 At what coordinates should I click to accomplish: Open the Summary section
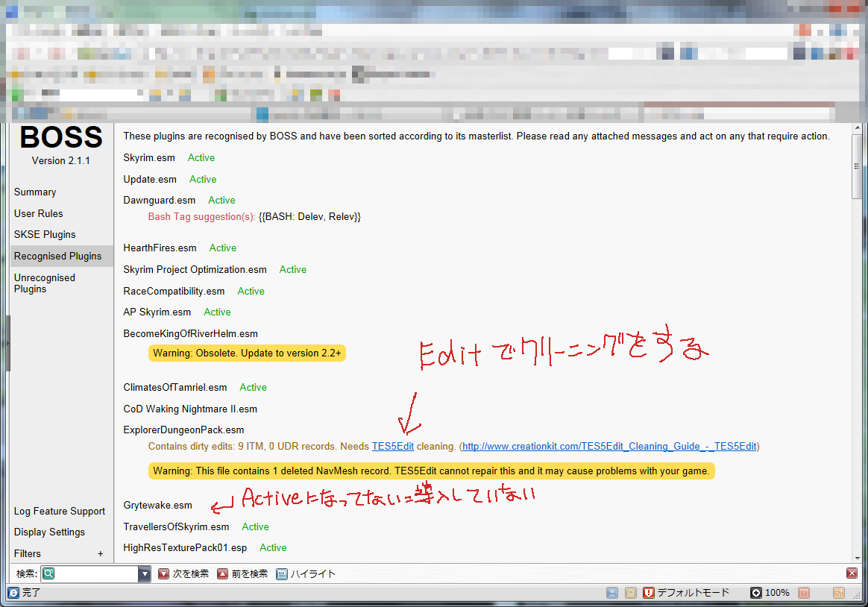35,192
